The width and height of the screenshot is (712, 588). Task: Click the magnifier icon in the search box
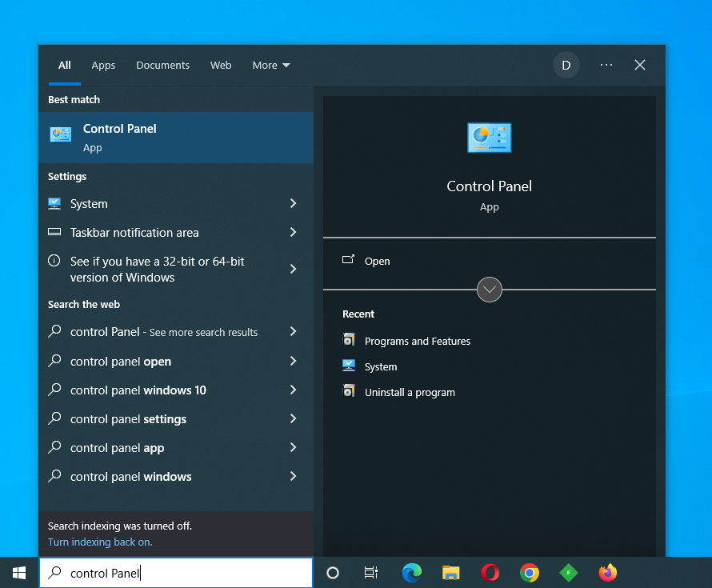pos(55,572)
